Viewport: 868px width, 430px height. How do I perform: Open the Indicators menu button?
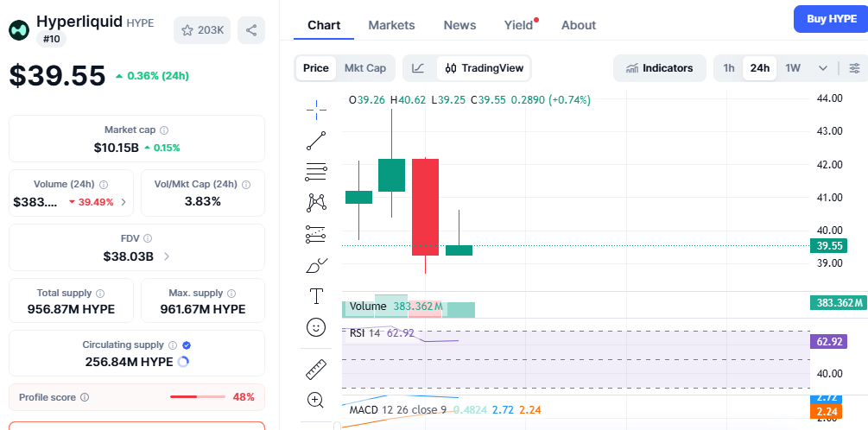click(x=659, y=68)
